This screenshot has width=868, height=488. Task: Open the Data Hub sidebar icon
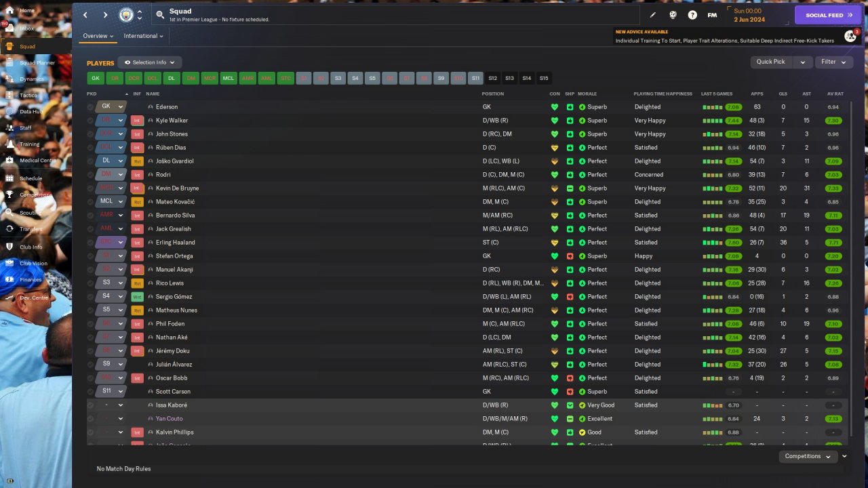click(9, 111)
